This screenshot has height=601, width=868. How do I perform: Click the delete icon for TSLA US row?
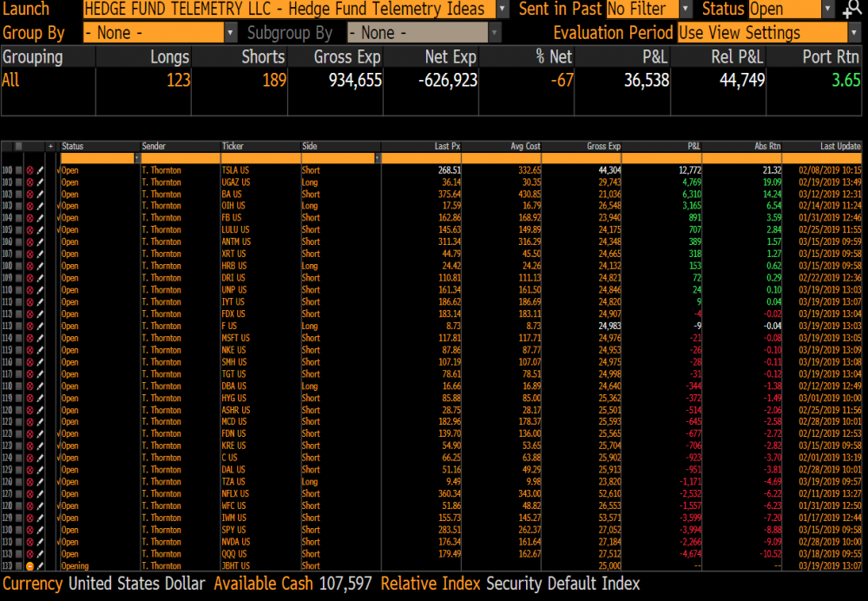pos(30,170)
